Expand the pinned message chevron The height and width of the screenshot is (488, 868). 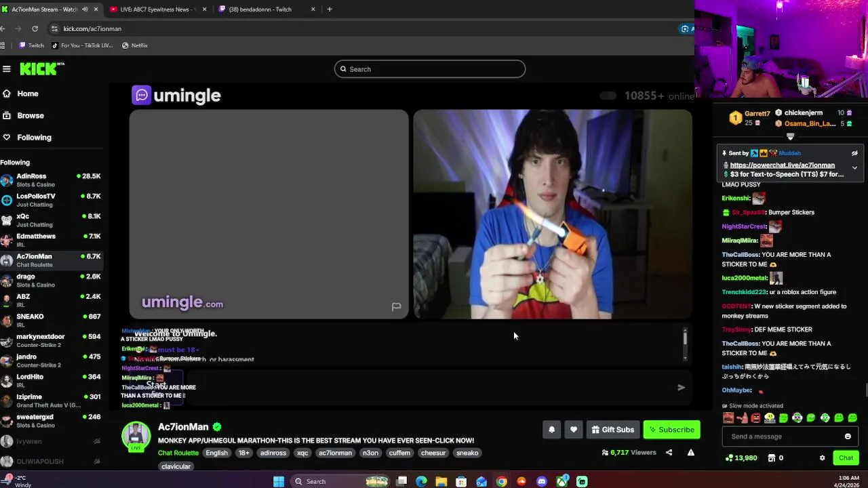[x=854, y=168]
